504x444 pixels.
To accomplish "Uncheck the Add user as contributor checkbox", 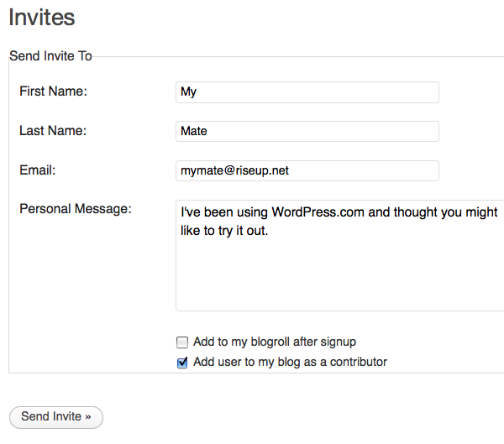I will click(x=182, y=363).
